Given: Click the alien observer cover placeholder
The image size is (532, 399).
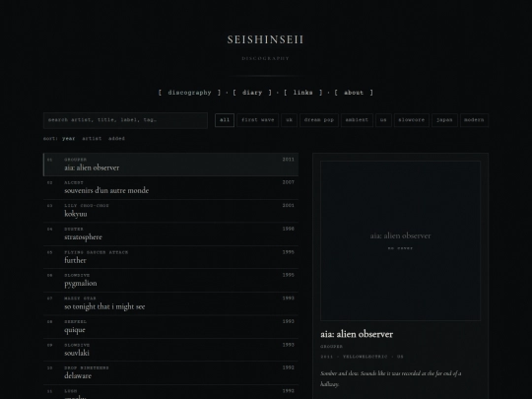Looking at the screenshot, I should pyautogui.click(x=400, y=240).
